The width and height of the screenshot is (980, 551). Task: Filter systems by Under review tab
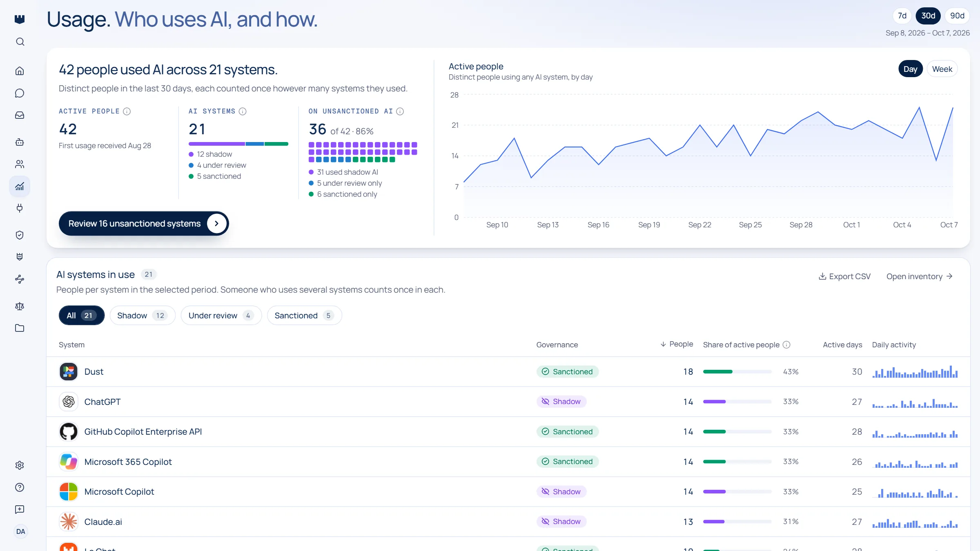click(221, 315)
